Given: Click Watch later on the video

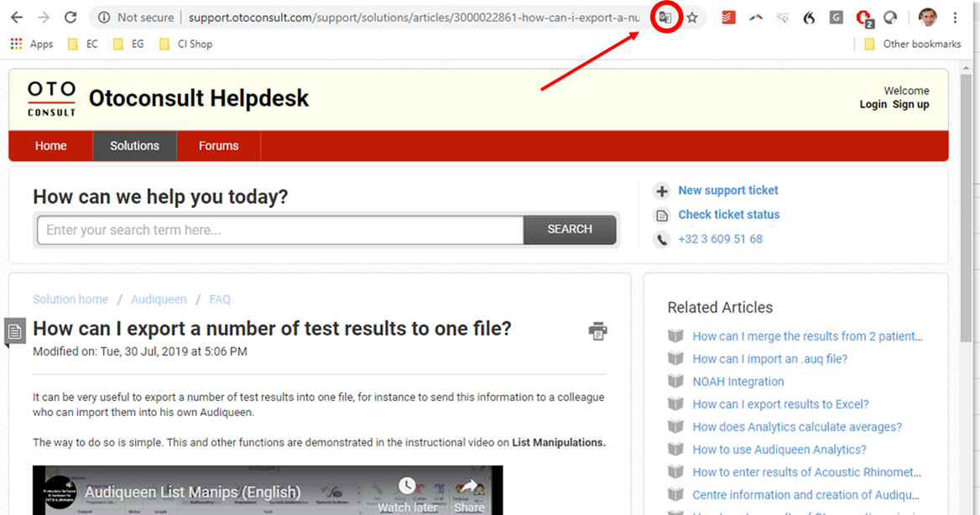Looking at the screenshot, I should pyautogui.click(x=407, y=496).
